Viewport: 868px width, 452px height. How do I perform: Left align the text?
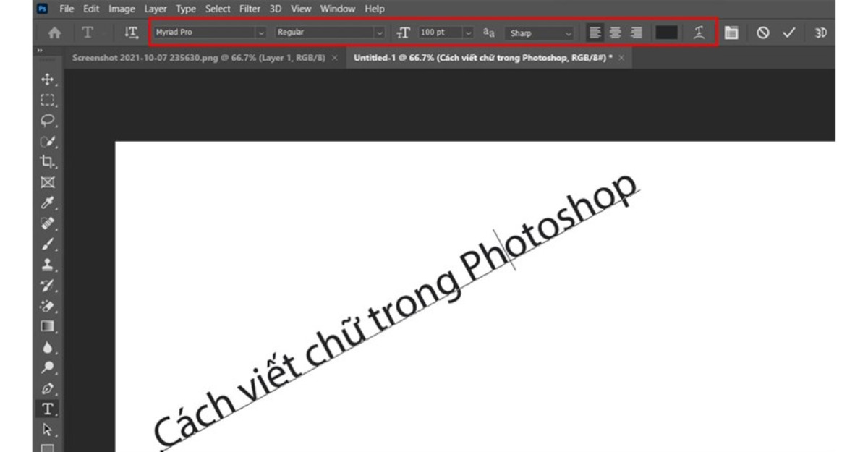pos(595,33)
